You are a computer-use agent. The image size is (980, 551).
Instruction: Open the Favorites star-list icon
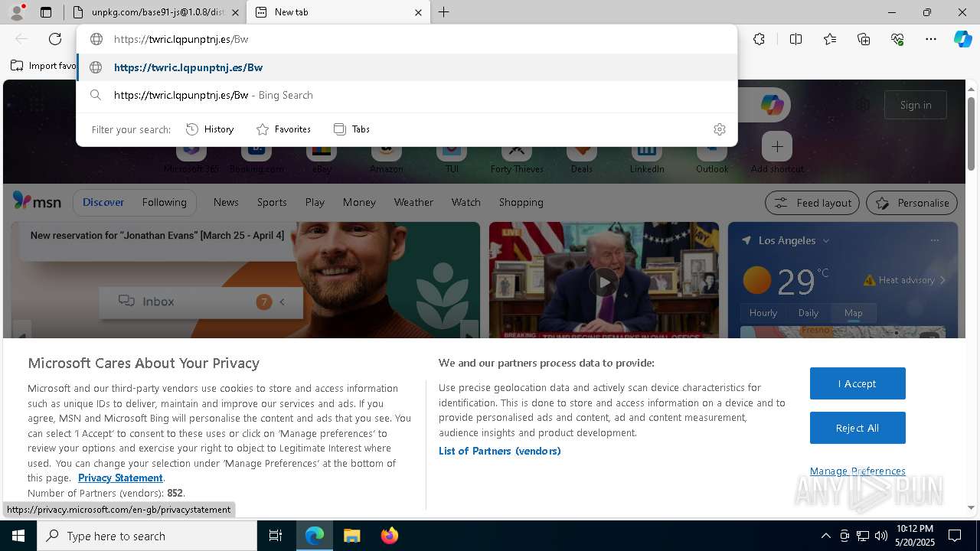[830, 39]
